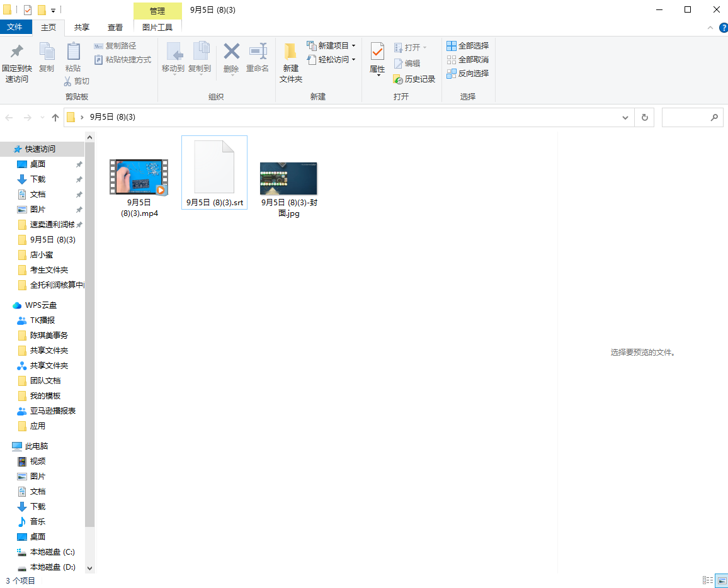The width and height of the screenshot is (728, 588).
Task: Click the Copy (复制) ribbon icon
Action: (x=47, y=51)
